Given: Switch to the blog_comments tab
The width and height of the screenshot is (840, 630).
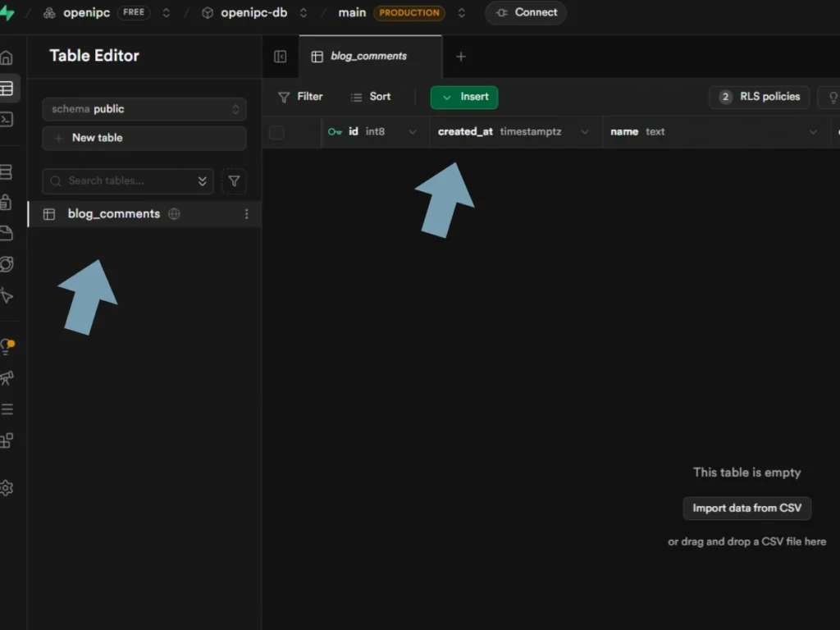Looking at the screenshot, I should pyautogui.click(x=370, y=57).
